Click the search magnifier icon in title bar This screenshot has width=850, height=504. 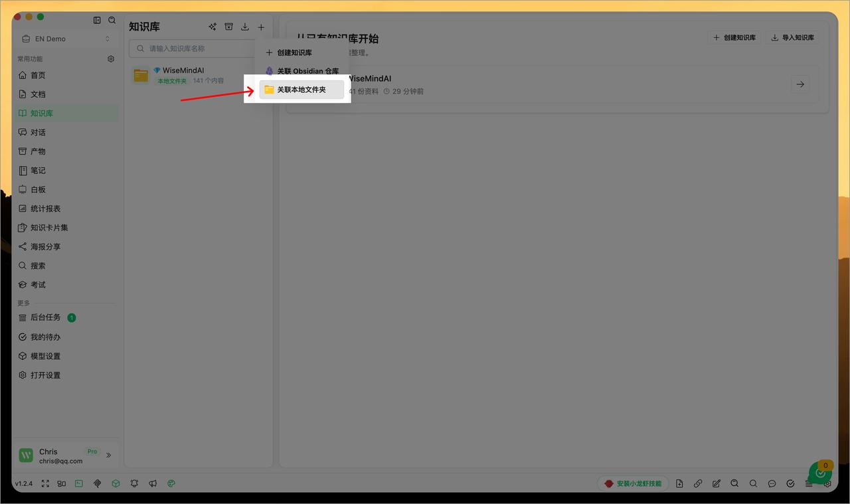pos(112,20)
